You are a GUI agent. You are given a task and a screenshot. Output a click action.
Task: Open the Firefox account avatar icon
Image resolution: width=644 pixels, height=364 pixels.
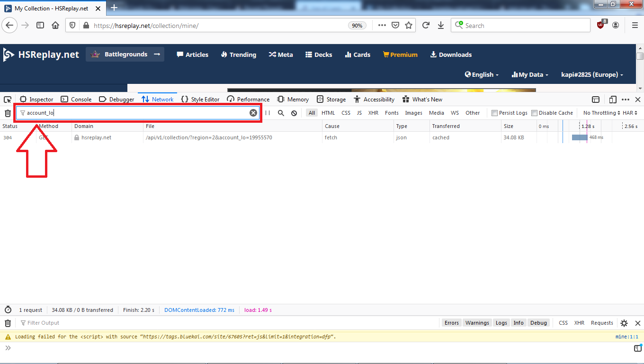coord(616,25)
